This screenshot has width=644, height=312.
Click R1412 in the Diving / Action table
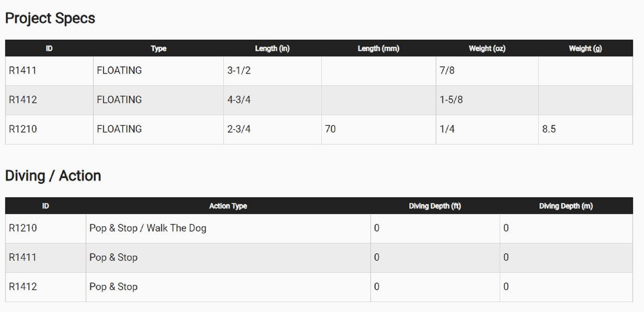[23, 287]
